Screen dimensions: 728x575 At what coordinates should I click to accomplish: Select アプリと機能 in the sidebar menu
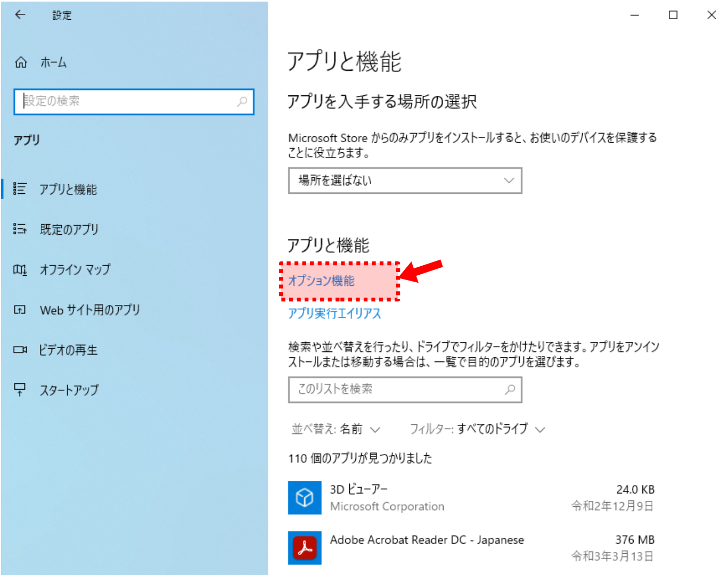pyautogui.click(x=68, y=190)
